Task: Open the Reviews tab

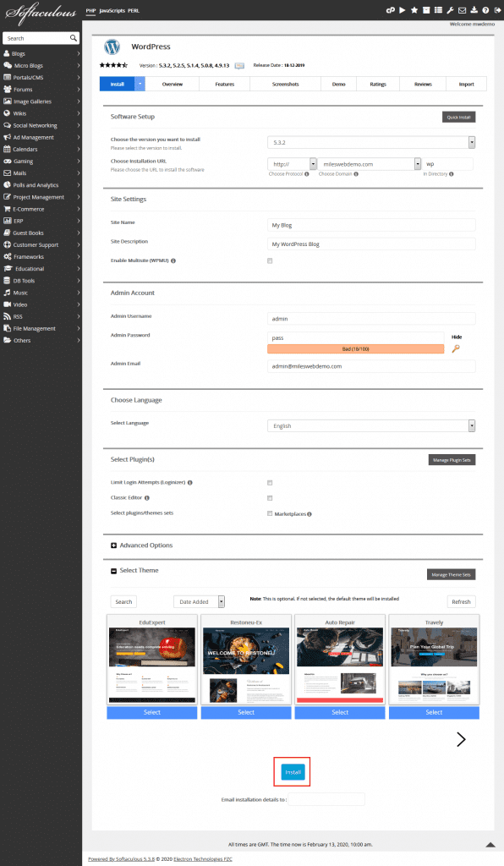Action: tap(423, 84)
